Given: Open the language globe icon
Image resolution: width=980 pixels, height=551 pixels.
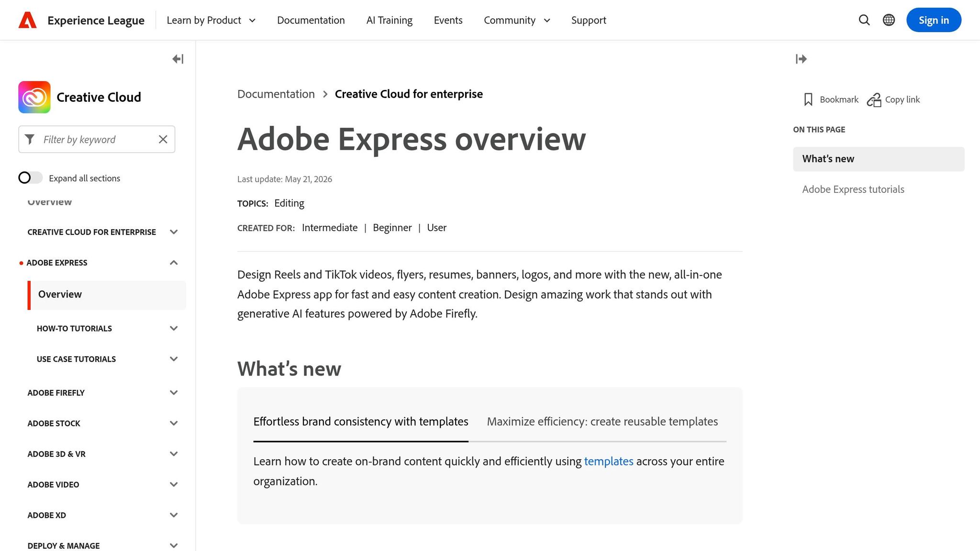Looking at the screenshot, I should (x=889, y=20).
